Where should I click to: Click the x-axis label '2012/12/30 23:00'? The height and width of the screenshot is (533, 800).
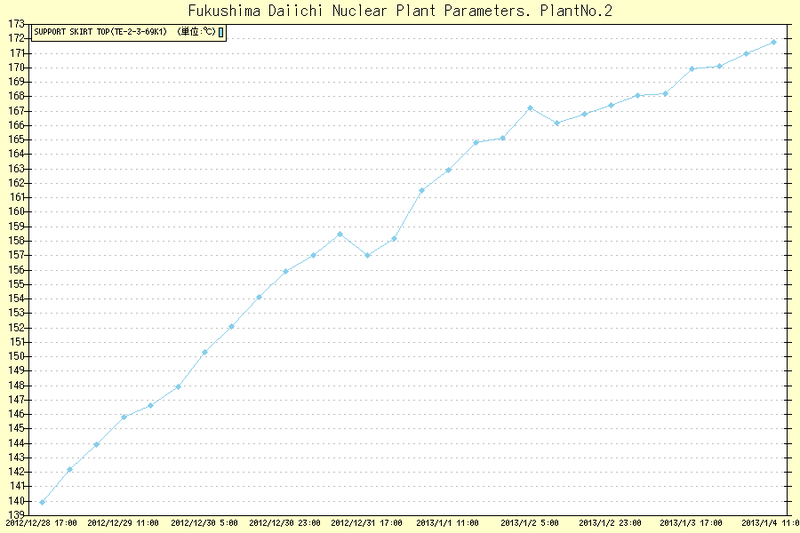pos(285,523)
